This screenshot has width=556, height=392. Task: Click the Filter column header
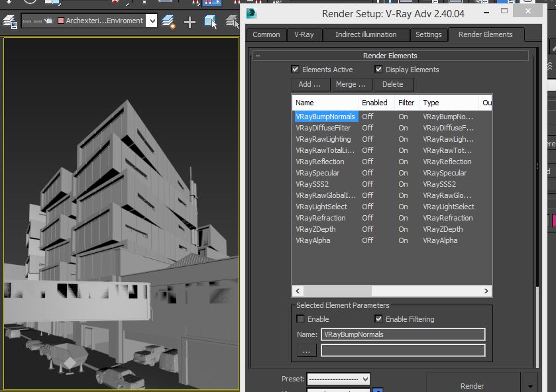(x=406, y=103)
